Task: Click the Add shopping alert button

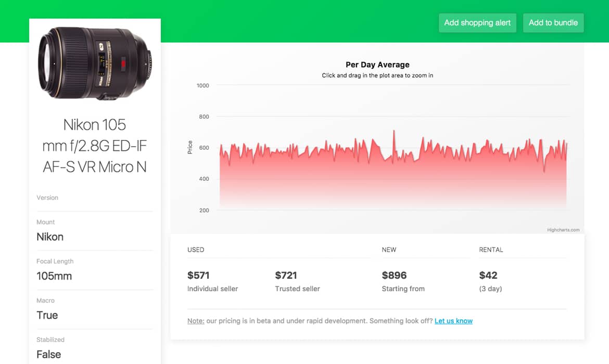Action: (x=477, y=23)
